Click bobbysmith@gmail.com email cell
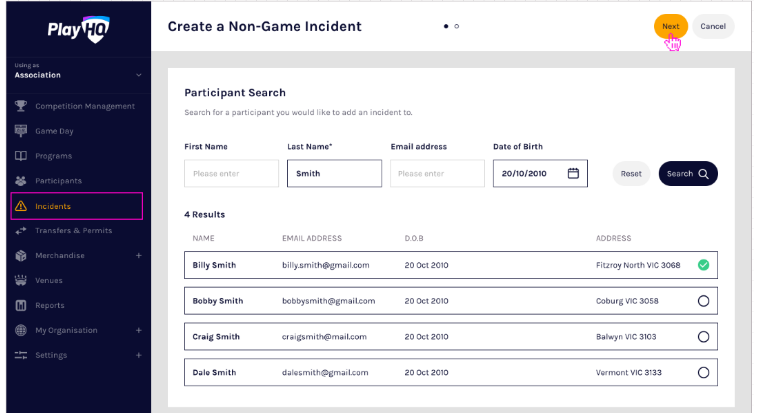 [329, 301]
